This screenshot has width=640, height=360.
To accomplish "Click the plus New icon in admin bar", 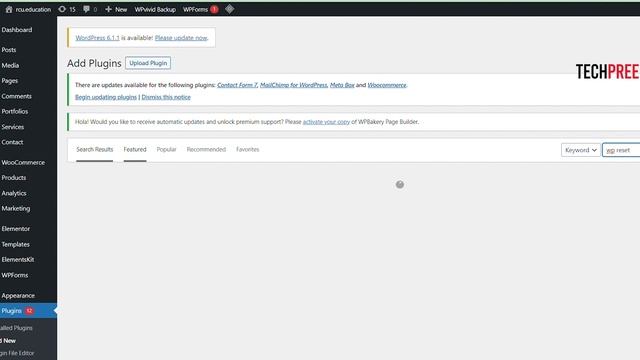I will click(x=108, y=9).
